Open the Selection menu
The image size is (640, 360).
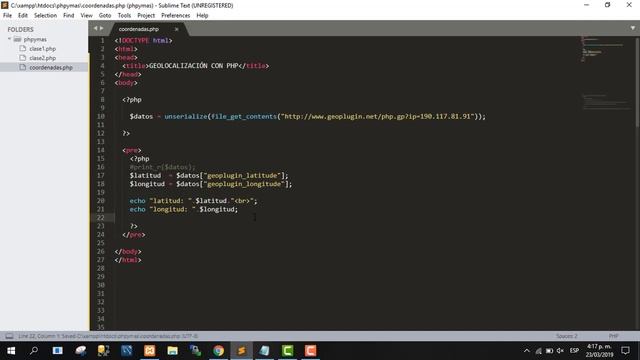(x=45, y=16)
